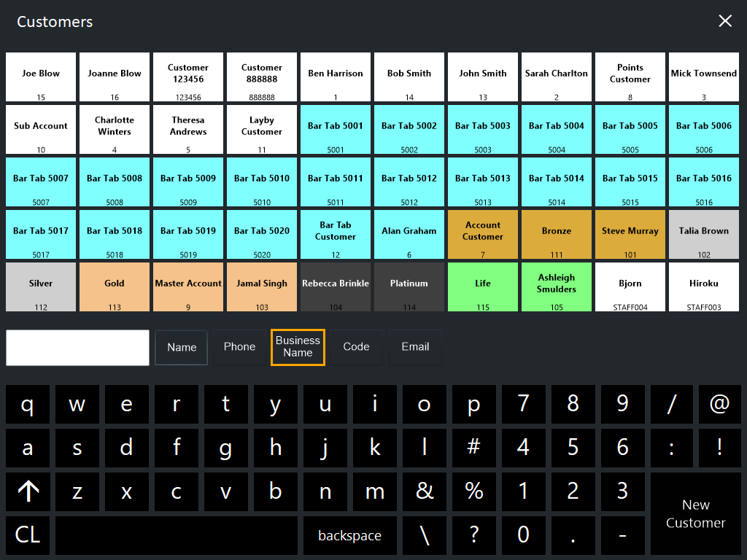The height and width of the screenshot is (560, 747).
Task: Choose the Bar Tab Customer tile
Action: click(336, 234)
